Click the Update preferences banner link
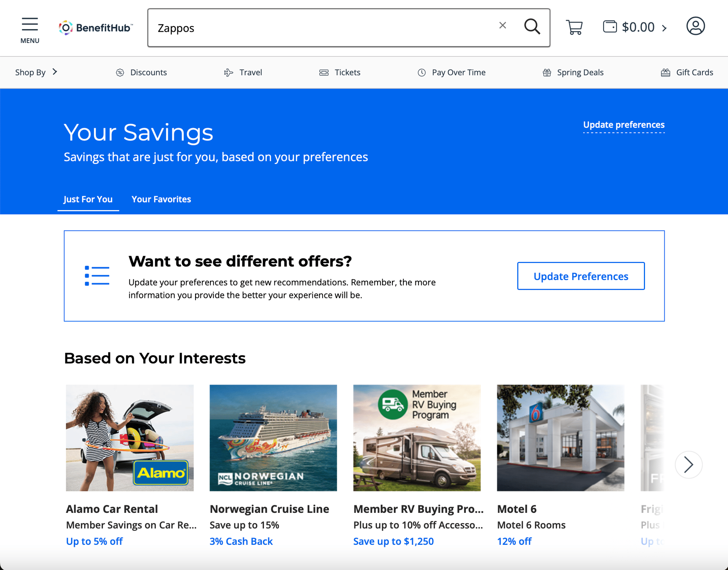The height and width of the screenshot is (570, 728). tap(624, 125)
